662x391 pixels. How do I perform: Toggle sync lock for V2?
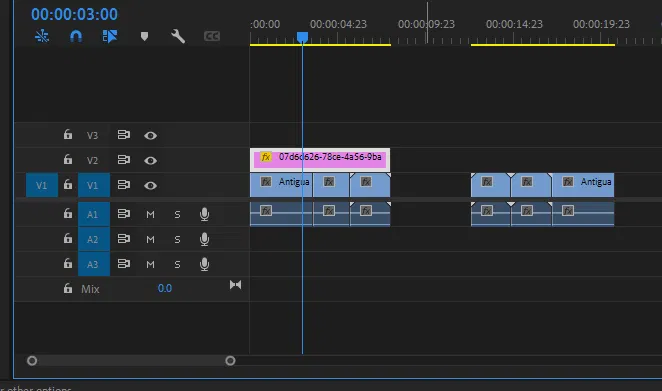tap(124, 160)
